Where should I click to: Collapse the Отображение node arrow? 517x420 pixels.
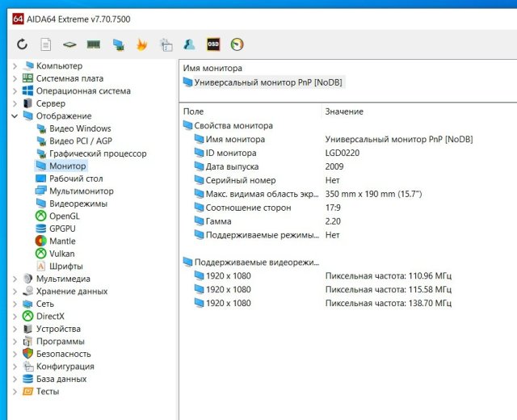click(15, 116)
